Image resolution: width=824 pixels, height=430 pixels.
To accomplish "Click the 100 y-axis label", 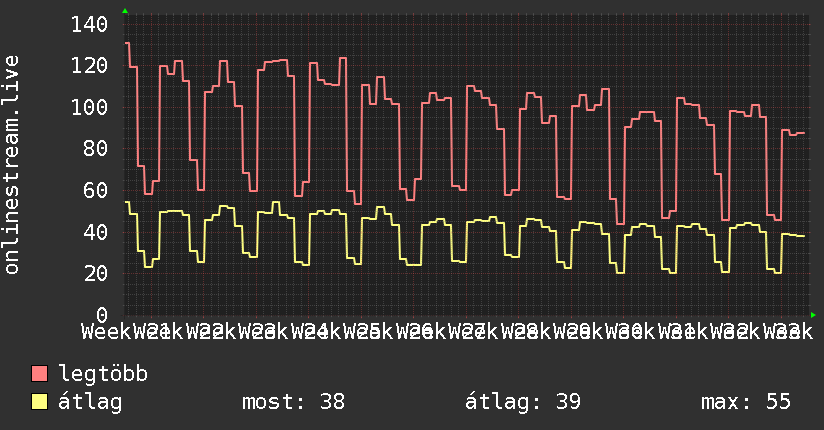I will coord(89,107).
